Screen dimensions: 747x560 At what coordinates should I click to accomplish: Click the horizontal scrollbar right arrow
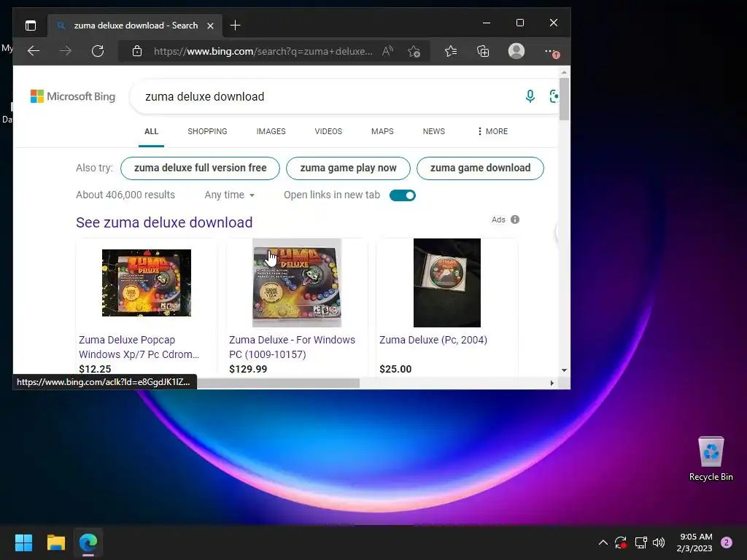click(551, 384)
